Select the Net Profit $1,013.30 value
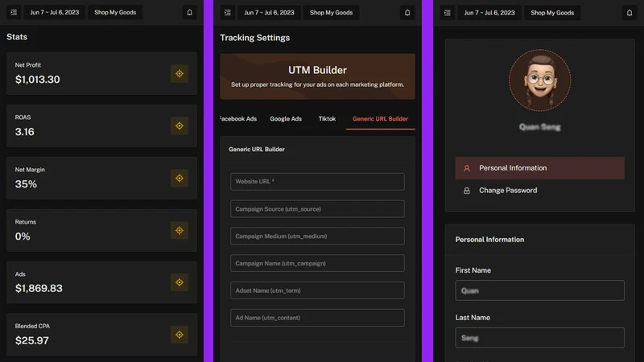The width and height of the screenshot is (644, 362). point(37,79)
